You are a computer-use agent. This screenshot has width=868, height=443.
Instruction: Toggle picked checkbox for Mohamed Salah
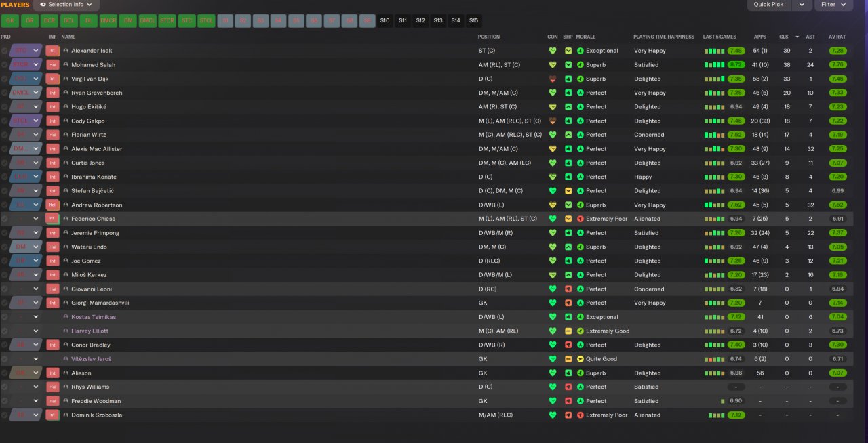tap(5, 65)
